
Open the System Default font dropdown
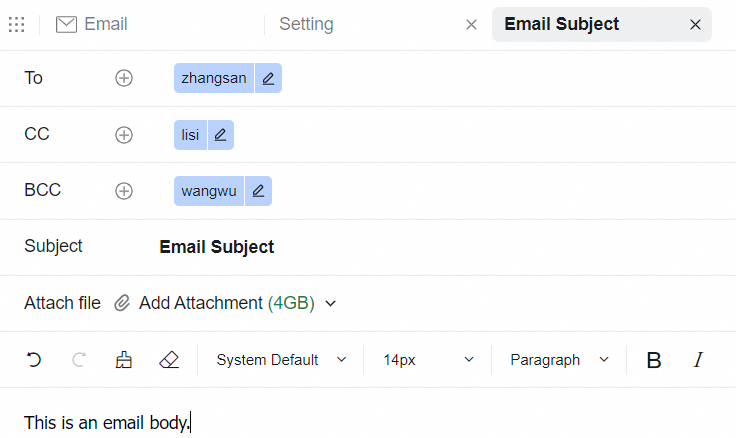281,360
